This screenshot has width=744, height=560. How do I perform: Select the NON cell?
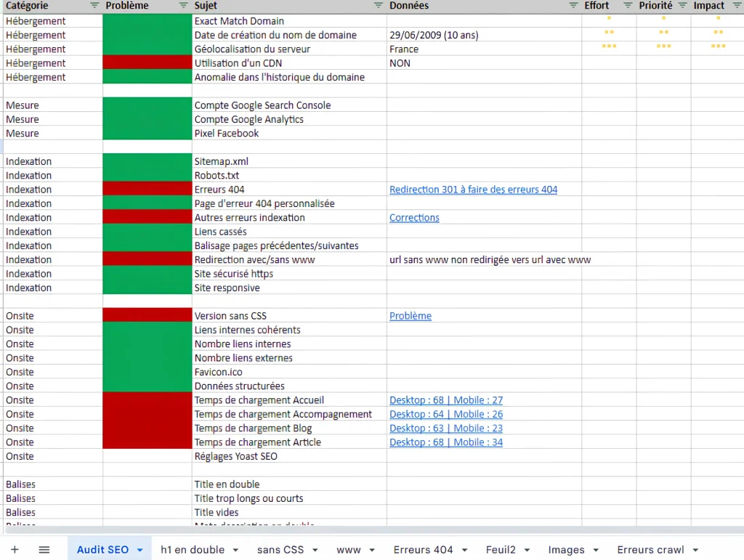tap(485, 63)
